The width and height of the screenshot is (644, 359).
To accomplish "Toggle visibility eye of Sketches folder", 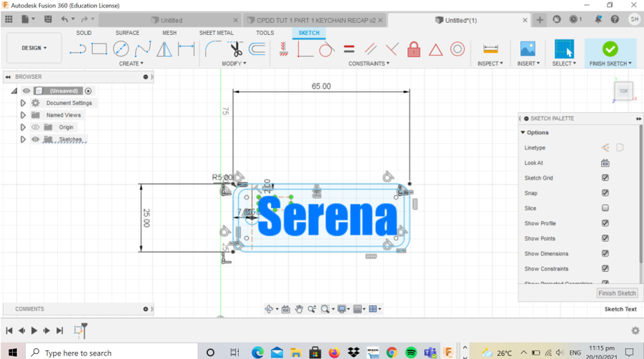I will 35,139.
